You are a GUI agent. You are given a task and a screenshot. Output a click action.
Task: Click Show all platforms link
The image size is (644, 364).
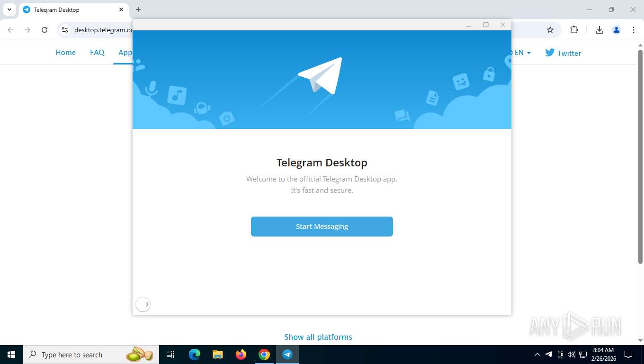(318, 337)
